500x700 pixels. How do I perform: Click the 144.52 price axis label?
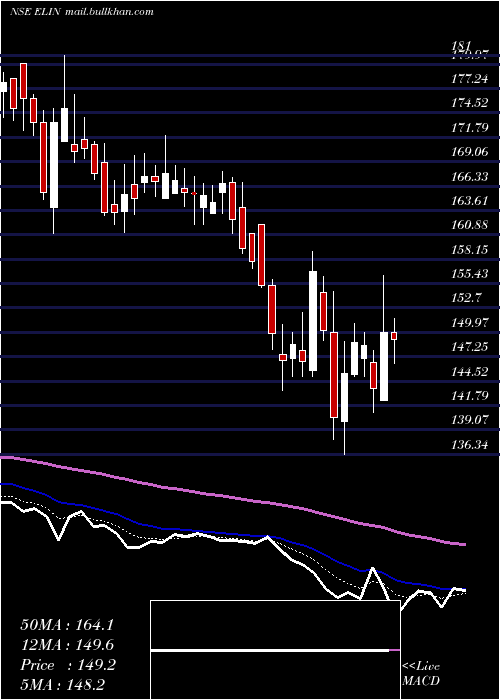(468, 371)
